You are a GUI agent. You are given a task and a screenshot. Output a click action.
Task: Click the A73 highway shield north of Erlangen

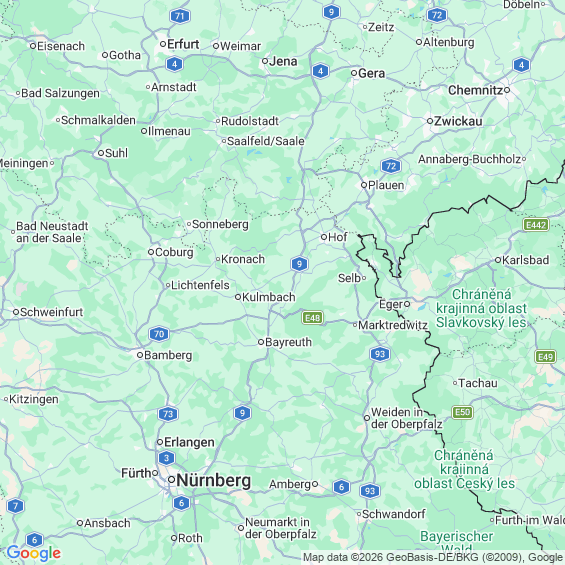pyautogui.click(x=168, y=414)
